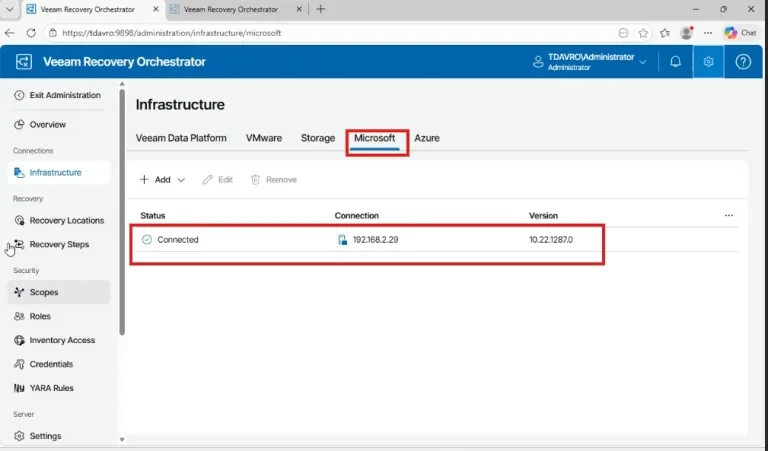Switch to second Veeam Recovery Orchestrator browser tab
Image resolution: width=768 pixels, height=451 pixels.
(231, 9)
